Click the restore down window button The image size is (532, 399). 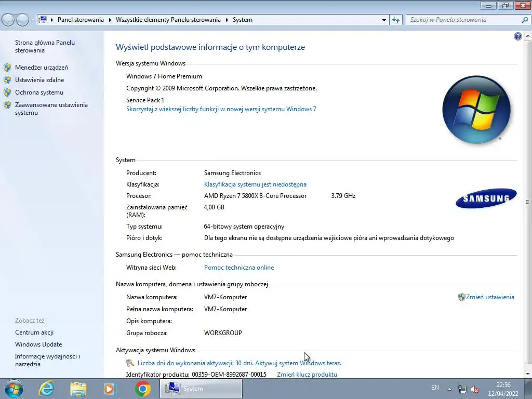tap(506, 5)
